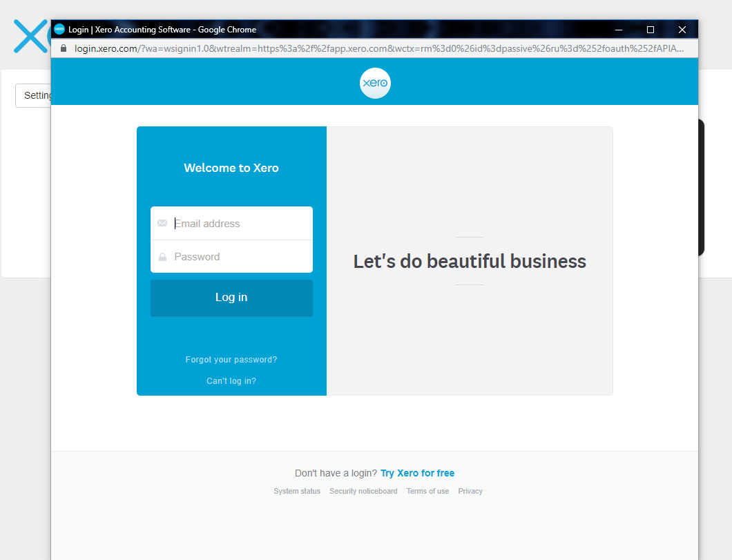Screen dimensions: 732x560
Task: Minimize the Chrome login window
Action: [619, 30]
